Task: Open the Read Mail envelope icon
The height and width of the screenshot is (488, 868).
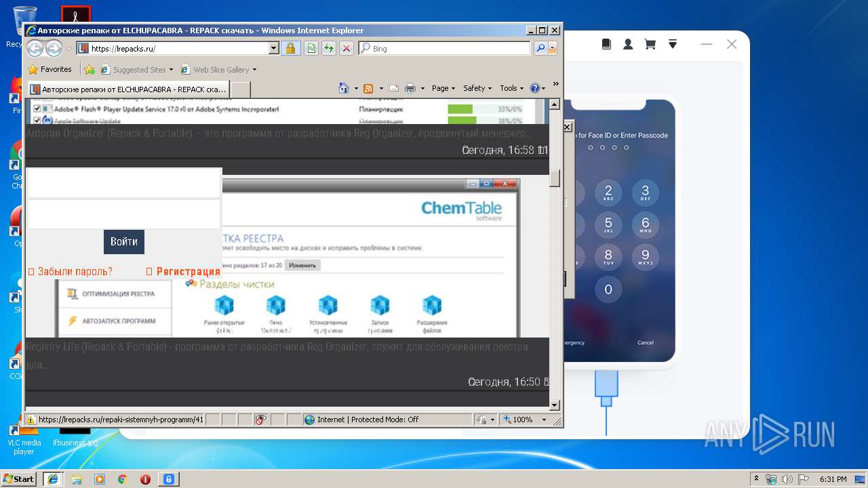Action: click(393, 88)
